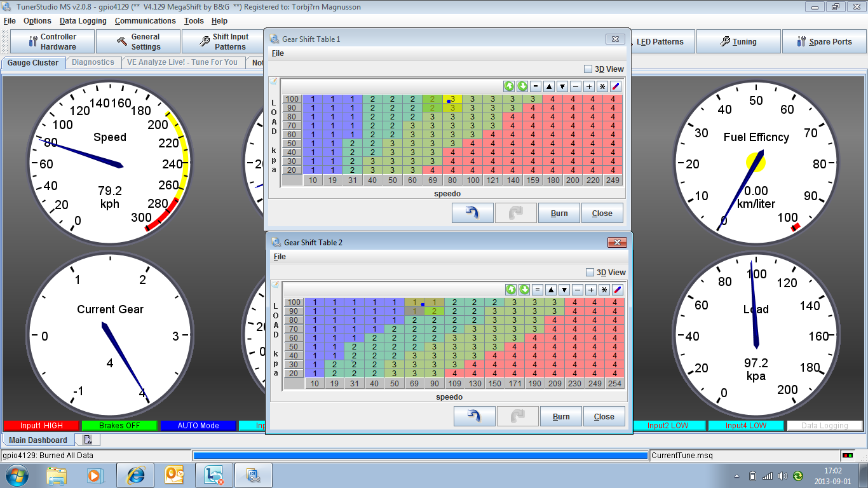Select the Main Dashboard tab
The width and height of the screenshot is (868, 488).
[38, 440]
